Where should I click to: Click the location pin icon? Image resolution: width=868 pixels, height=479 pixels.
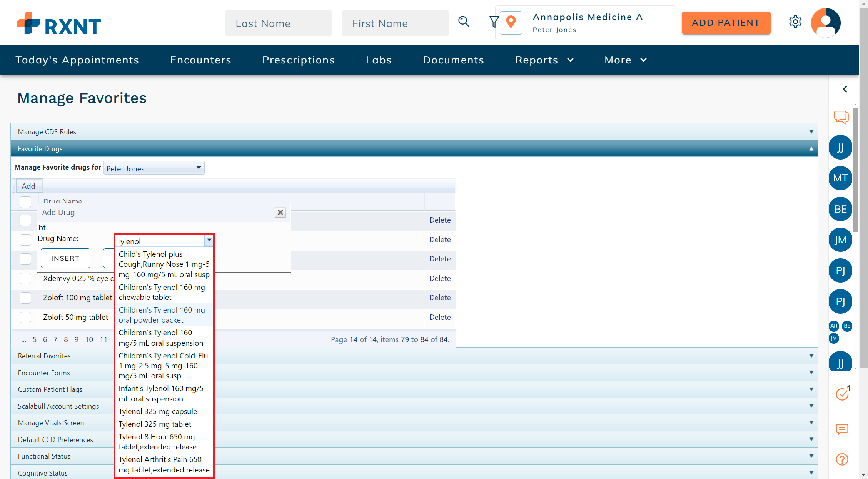[x=511, y=22]
